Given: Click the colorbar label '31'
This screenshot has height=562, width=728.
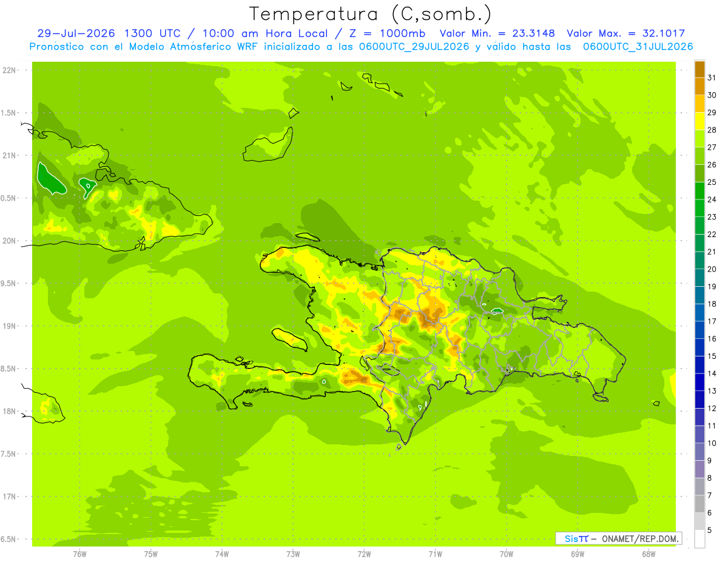Looking at the screenshot, I should (712, 78).
